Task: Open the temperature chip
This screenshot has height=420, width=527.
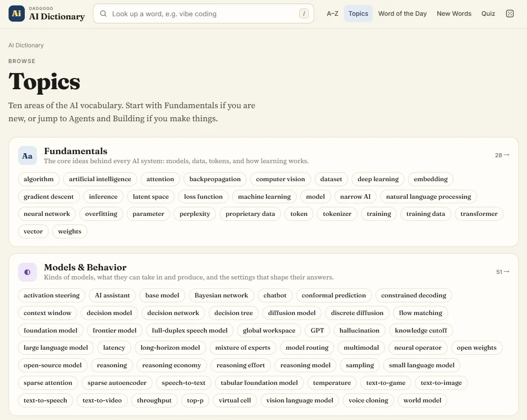Action: click(332, 383)
